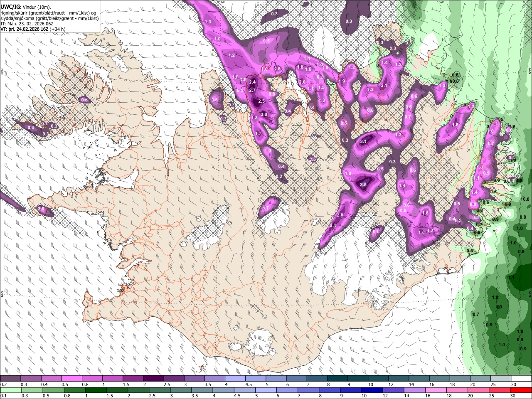Viewport: 532px width, 399px height.
Task: Click the 3.1 snowfall value on the map
Action: click(x=363, y=141)
